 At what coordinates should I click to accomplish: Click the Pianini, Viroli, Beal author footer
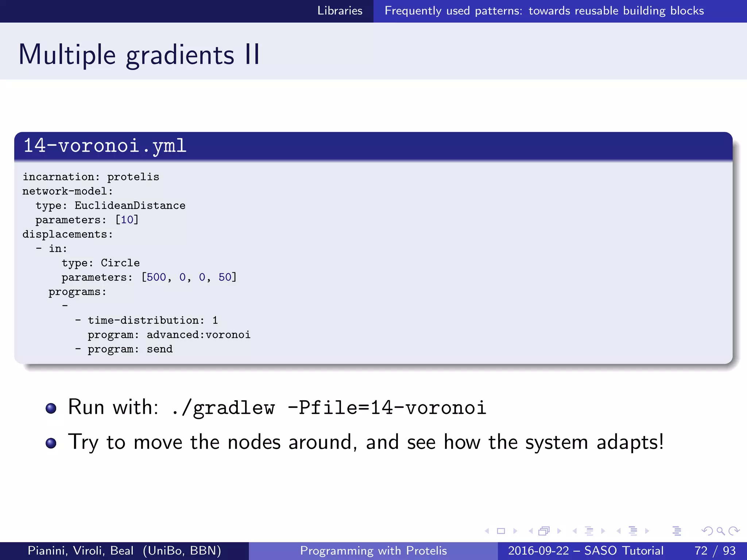(124, 551)
